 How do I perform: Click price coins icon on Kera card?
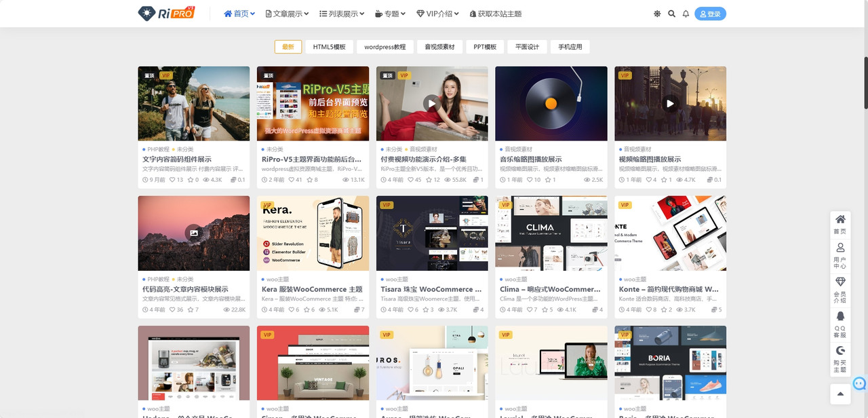pyautogui.click(x=356, y=309)
